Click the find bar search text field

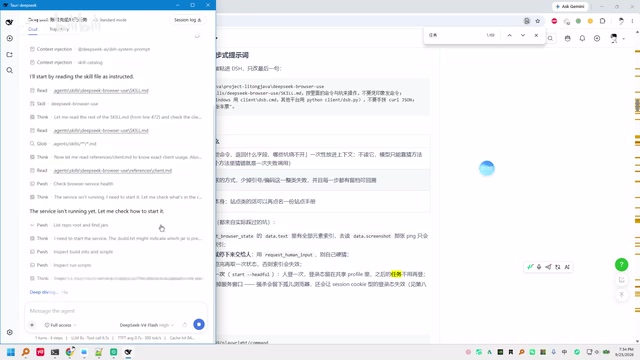point(455,36)
